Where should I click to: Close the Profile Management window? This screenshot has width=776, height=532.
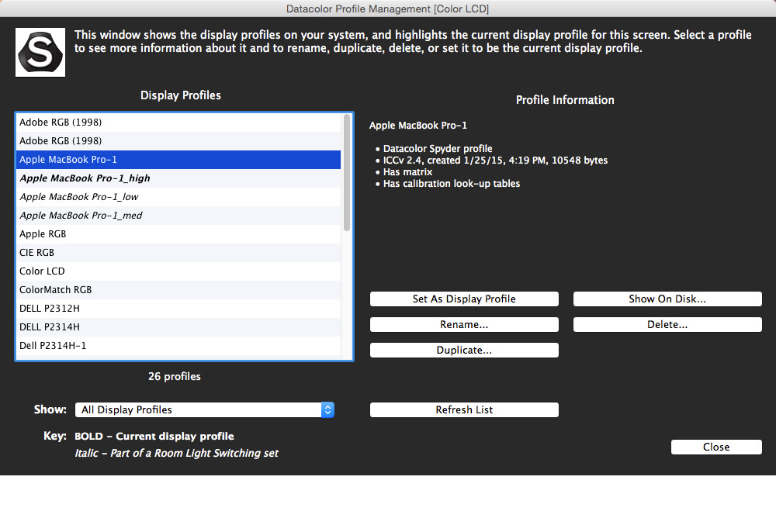coord(716,447)
